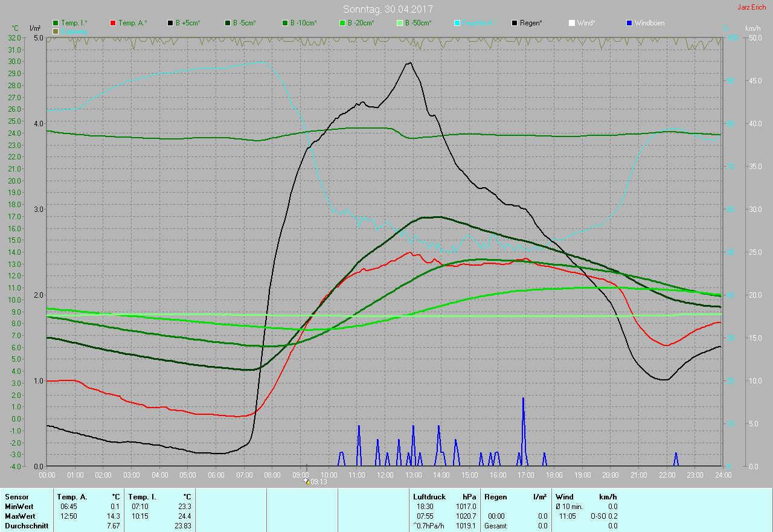773x532 pixels.
Task: Click the 'km/h' axis unit label at top right
Action: tap(753, 28)
